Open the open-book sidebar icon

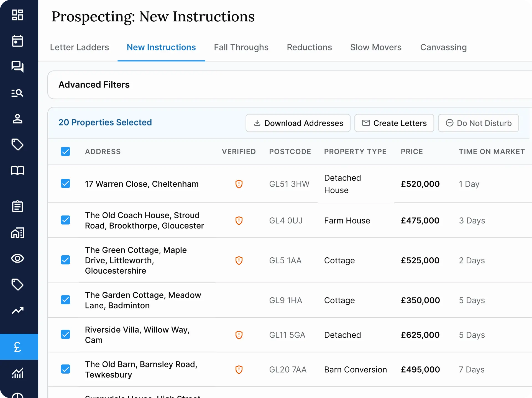[x=17, y=170]
